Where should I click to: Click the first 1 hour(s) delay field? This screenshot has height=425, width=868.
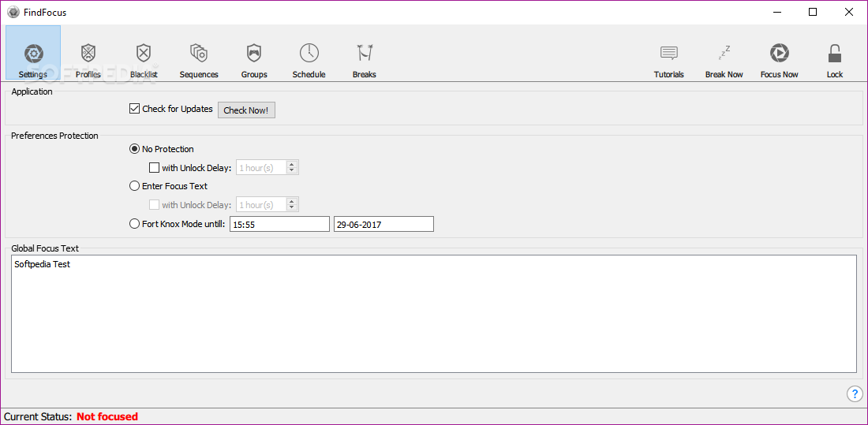click(261, 168)
